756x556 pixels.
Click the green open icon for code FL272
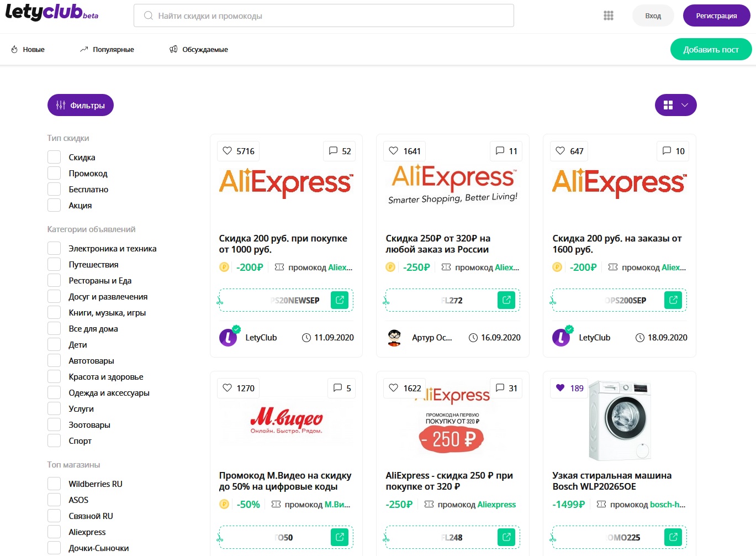point(506,300)
